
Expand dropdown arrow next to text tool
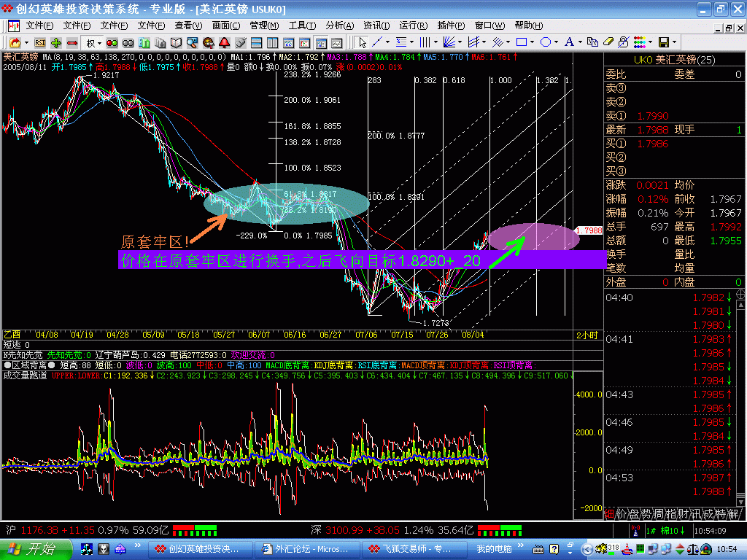580,42
